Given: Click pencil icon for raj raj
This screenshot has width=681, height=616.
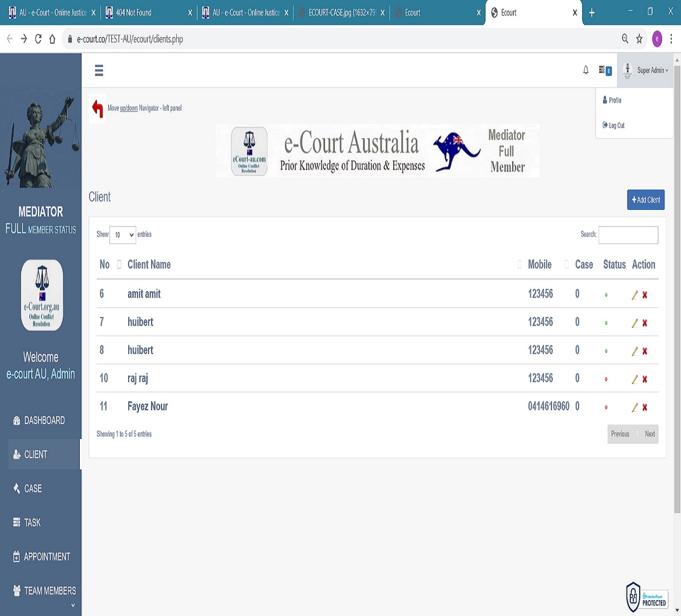Looking at the screenshot, I should click(635, 379).
